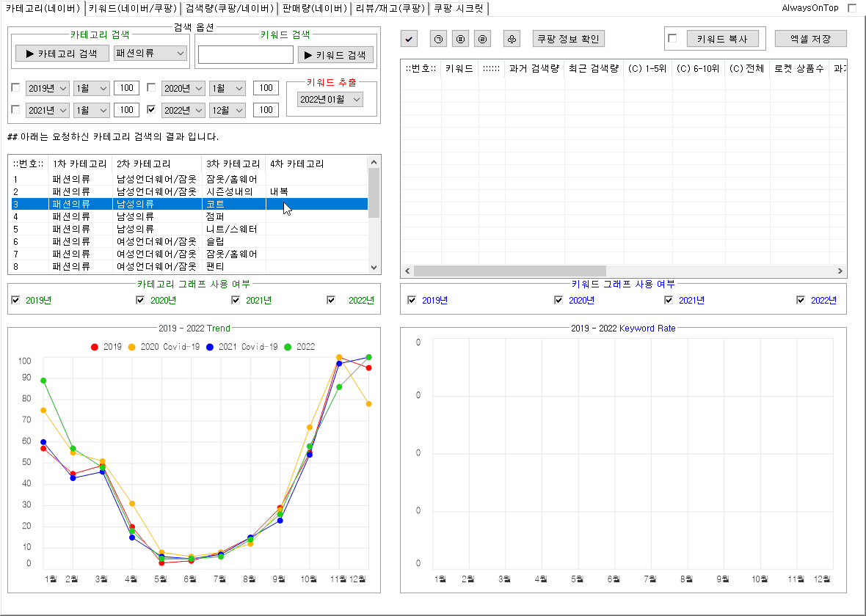866x616 pixels.
Task: Tick the checkbox beside the 2020년 date dropdown
Action: pos(151,88)
